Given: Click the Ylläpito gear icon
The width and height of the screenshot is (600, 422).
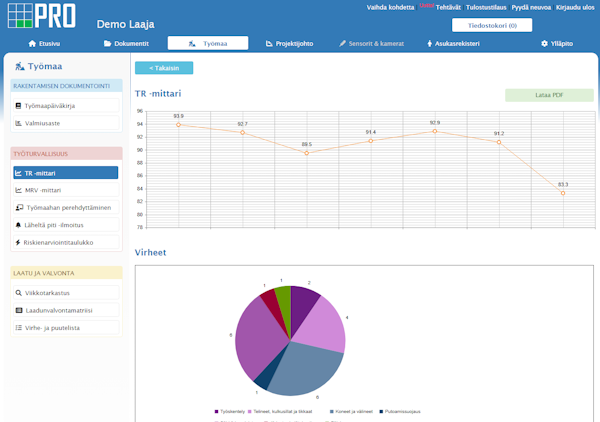Looking at the screenshot, I should (x=544, y=44).
